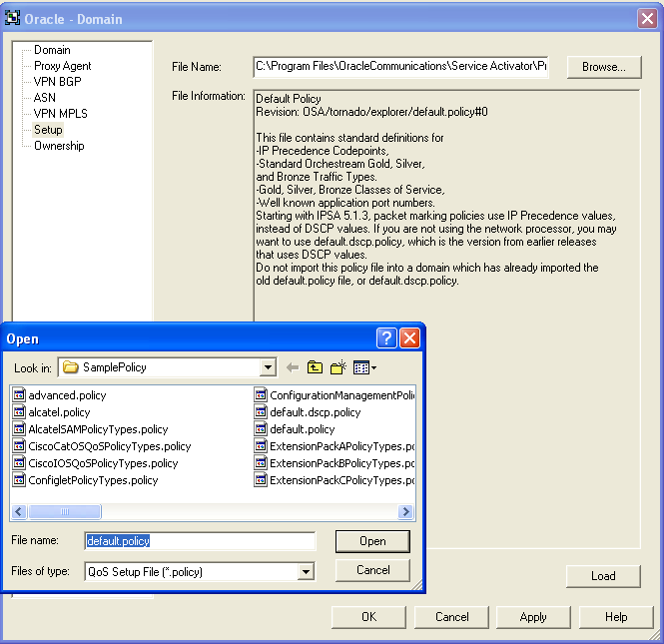The image size is (664, 644).
Task: Select ConfigletPolicyTypes.policy file icon
Action: click(x=19, y=479)
